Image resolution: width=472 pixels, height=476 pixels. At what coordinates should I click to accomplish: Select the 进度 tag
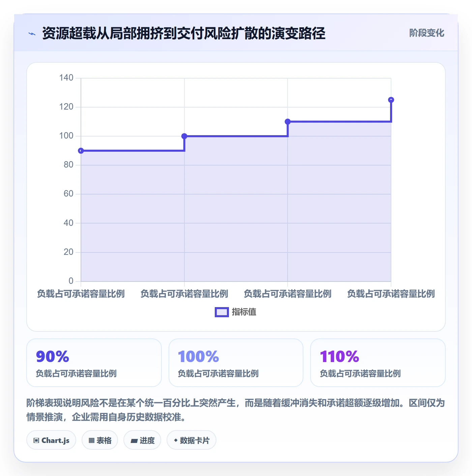(142, 440)
